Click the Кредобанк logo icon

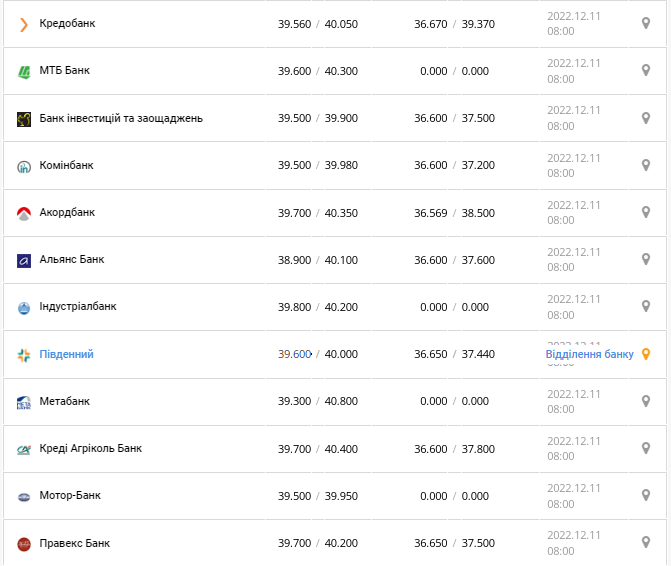click(24, 25)
